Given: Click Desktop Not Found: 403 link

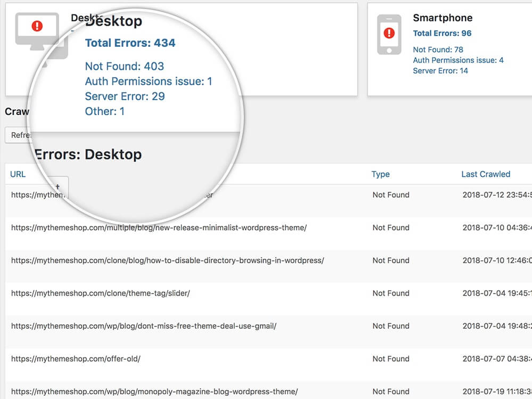Looking at the screenshot, I should (124, 67).
